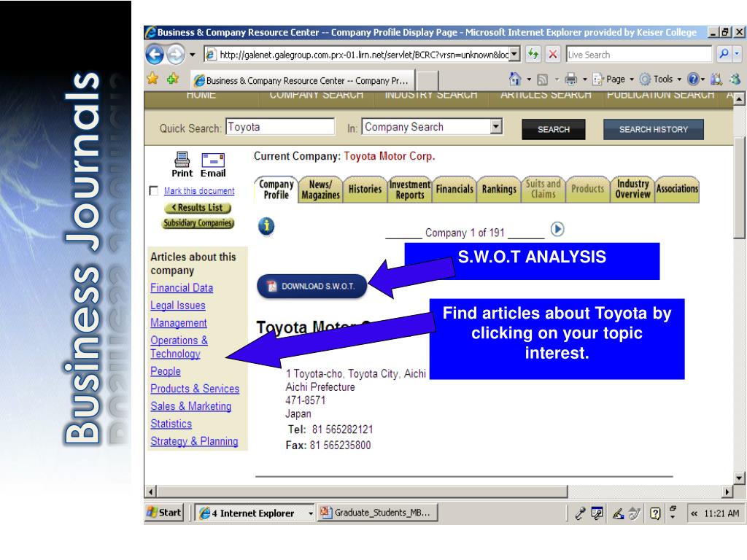Click the Home page icon

(515, 79)
